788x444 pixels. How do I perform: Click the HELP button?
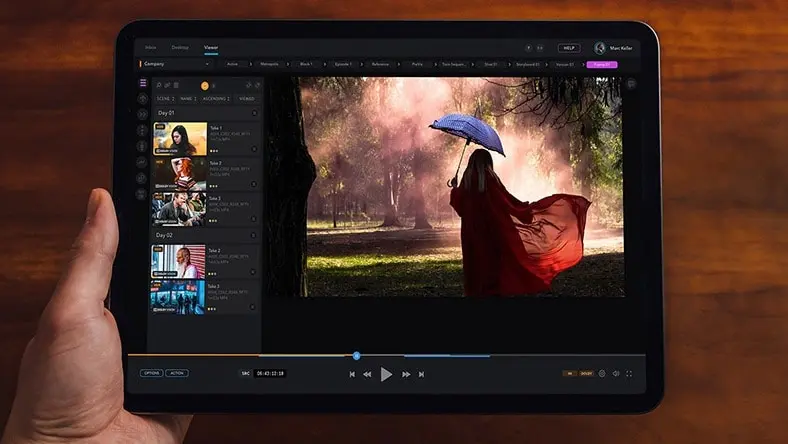click(x=569, y=48)
